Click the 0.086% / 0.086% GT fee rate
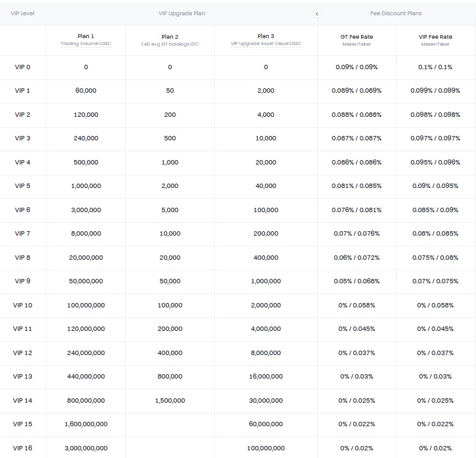 coord(357,163)
